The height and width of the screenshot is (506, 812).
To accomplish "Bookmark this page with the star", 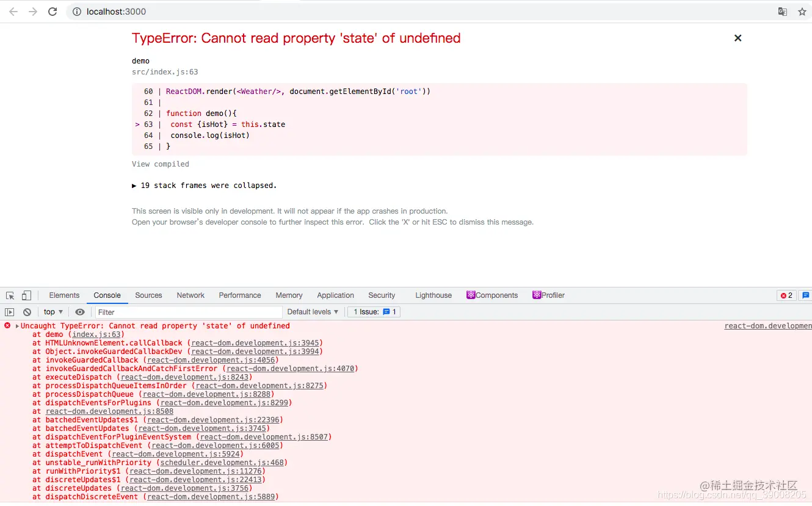I will pyautogui.click(x=802, y=12).
